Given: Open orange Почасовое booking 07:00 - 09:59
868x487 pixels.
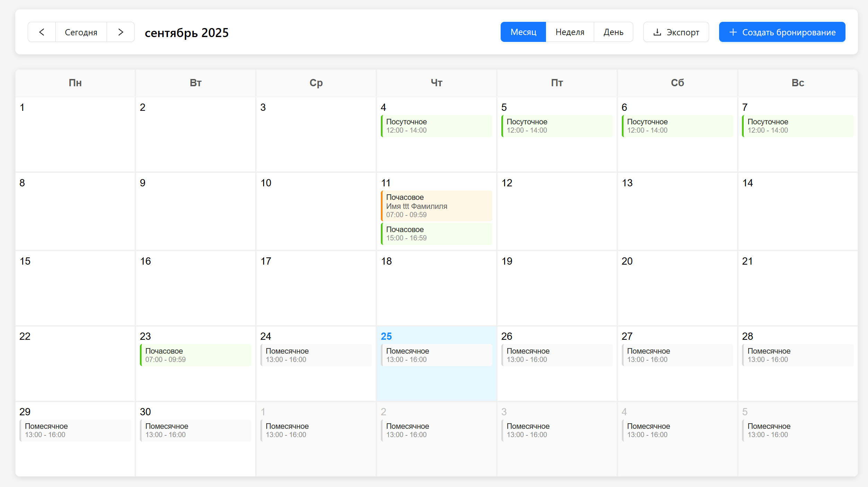Looking at the screenshot, I should (x=436, y=206).
